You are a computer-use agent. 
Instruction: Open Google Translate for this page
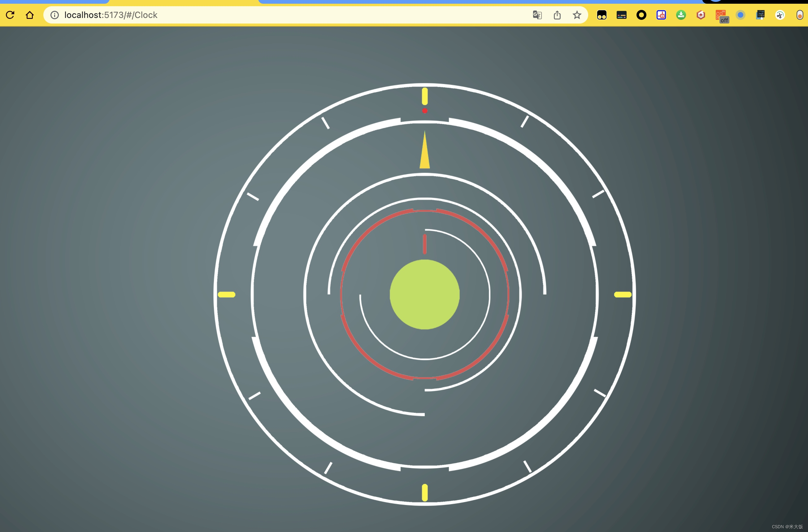[537, 15]
